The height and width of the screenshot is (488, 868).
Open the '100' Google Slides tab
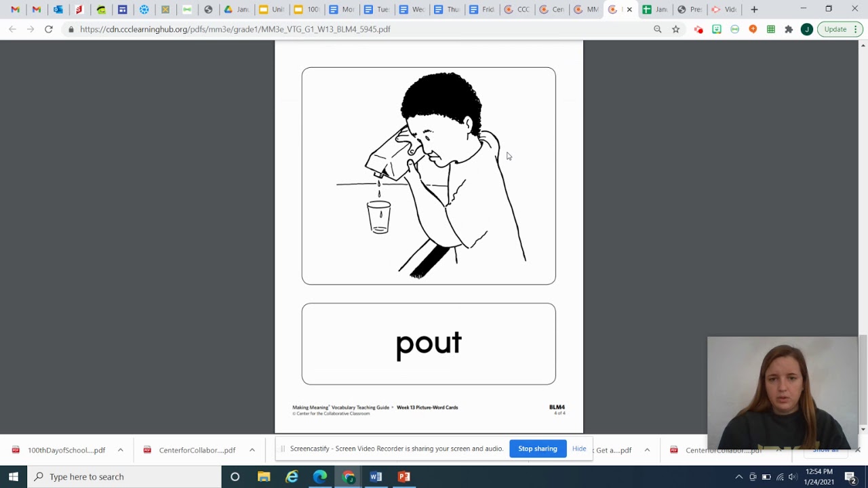coord(306,9)
